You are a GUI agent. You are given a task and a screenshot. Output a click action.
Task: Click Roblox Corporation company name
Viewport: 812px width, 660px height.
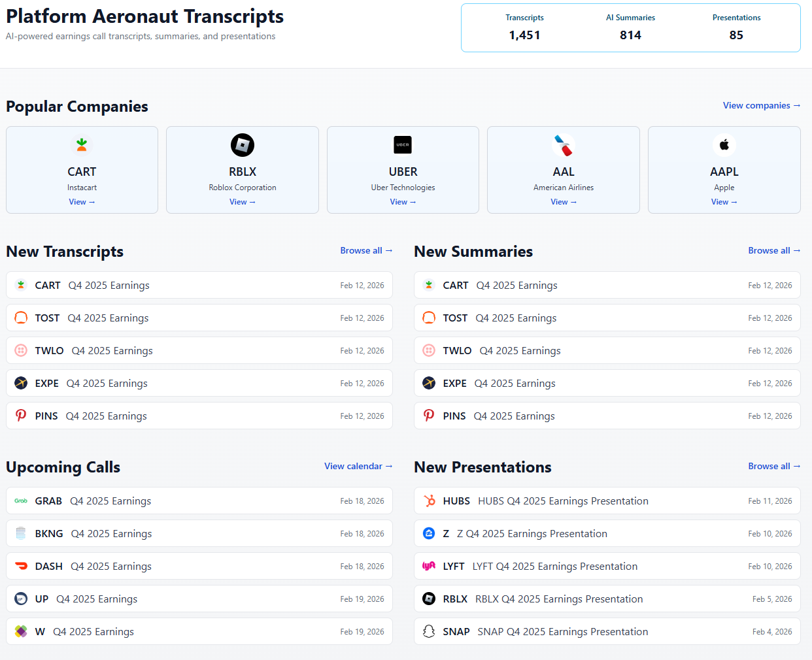[x=243, y=188]
